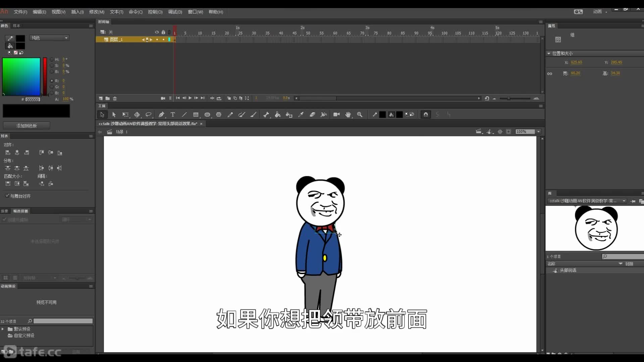Select the Line tool
644x362 pixels.
pos(184,115)
